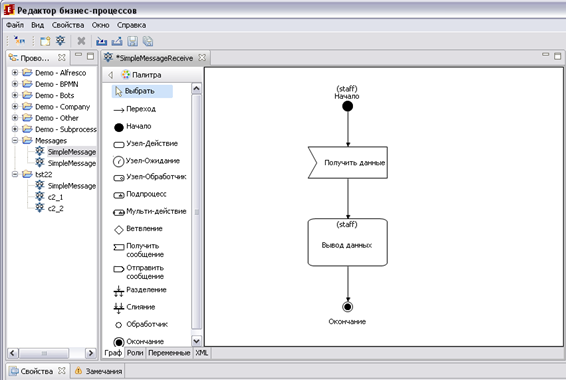Collapse the tst22 folder
Screen dimensions: 566x380
point(15,174)
